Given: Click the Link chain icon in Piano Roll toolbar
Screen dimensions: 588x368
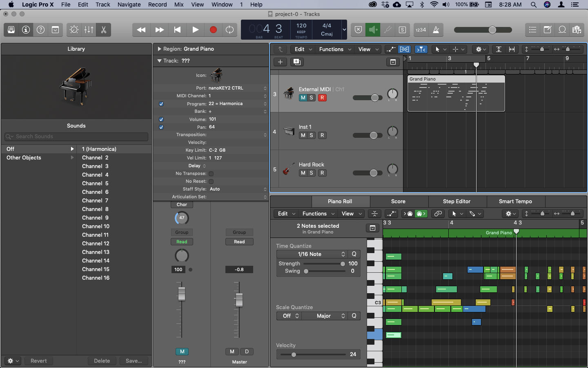Looking at the screenshot, I should tap(437, 213).
